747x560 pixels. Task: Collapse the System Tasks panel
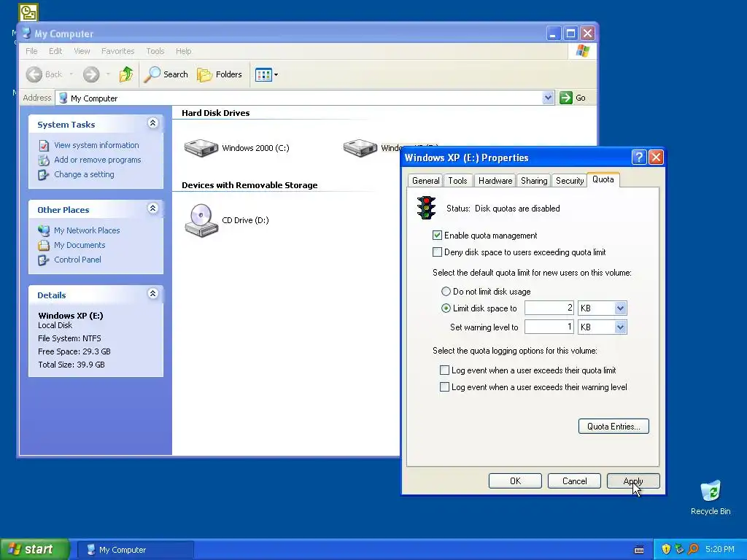click(153, 123)
